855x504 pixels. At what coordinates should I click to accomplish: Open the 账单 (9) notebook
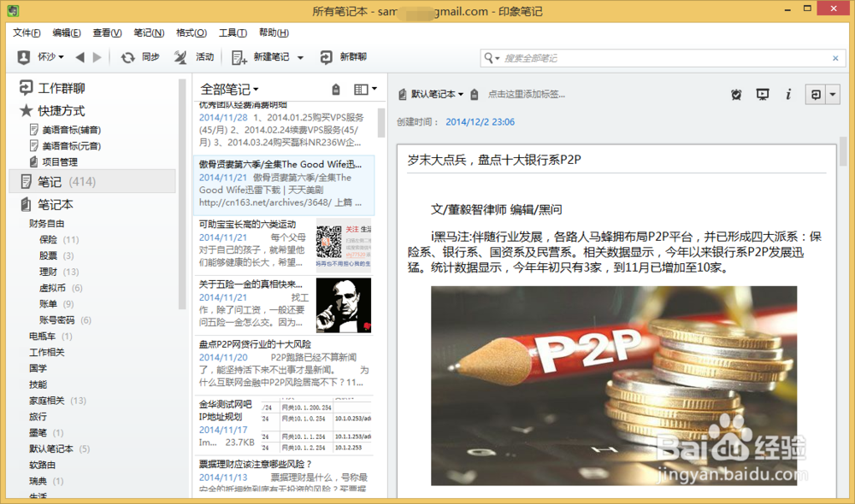tap(56, 303)
